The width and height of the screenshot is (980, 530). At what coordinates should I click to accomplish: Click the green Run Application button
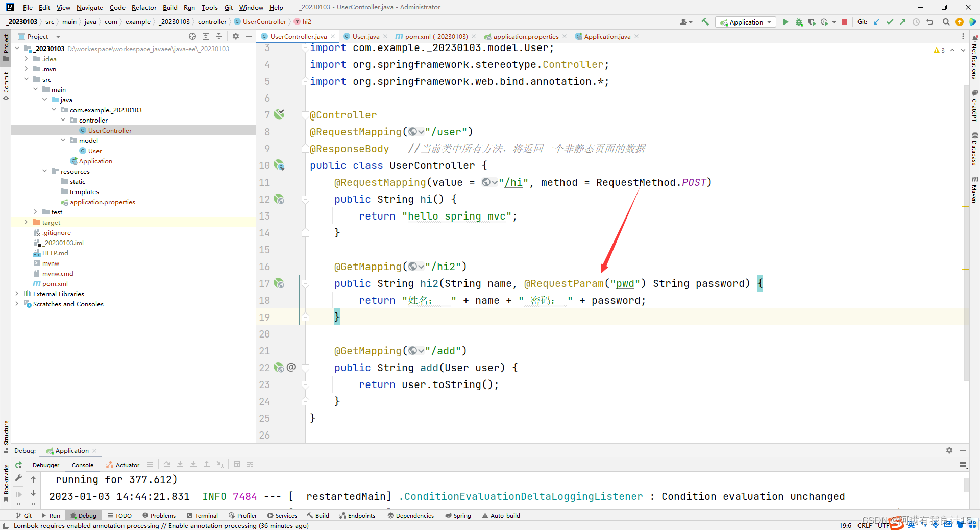pyautogui.click(x=786, y=22)
